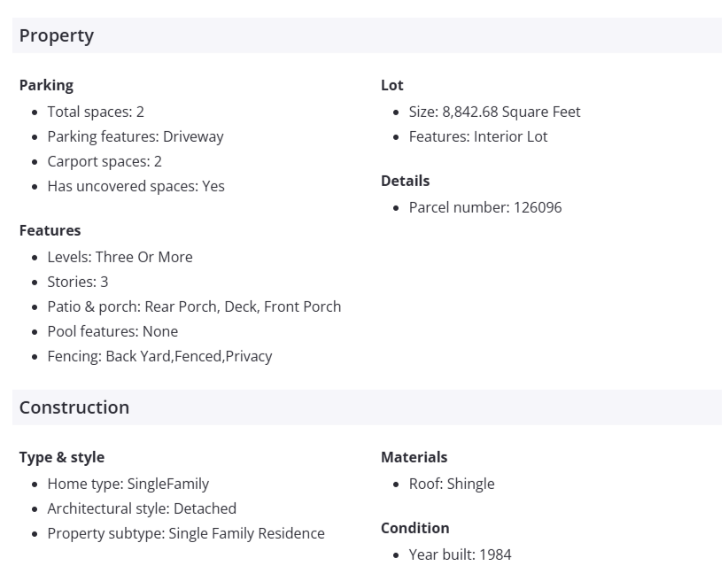Click the Parcel number: 126096 line
Screen dimensions: 728x574
[x=485, y=207]
